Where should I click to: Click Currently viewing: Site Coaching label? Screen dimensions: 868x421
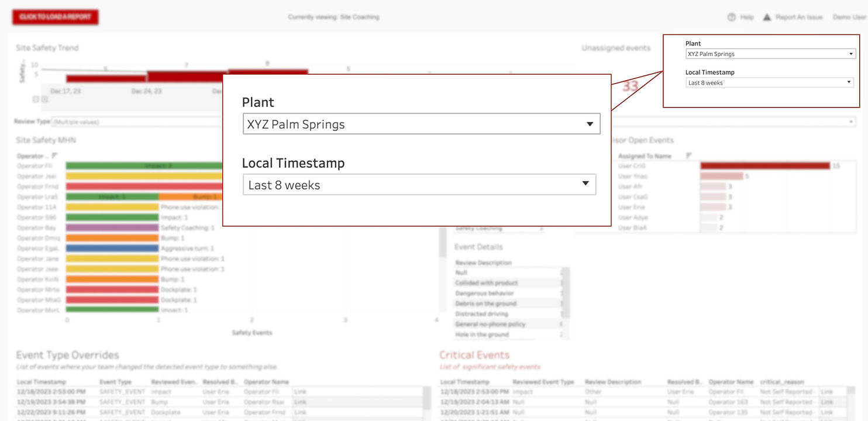tap(334, 17)
